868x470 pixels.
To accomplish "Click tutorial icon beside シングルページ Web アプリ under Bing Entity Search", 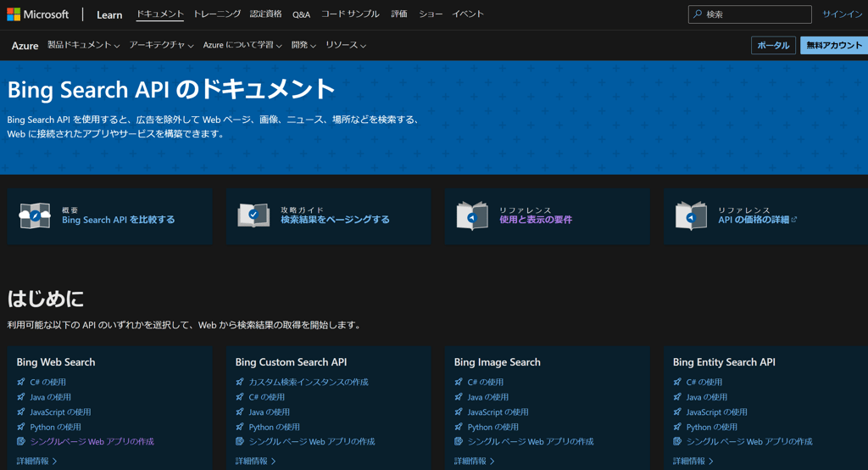I will (677, 442).
